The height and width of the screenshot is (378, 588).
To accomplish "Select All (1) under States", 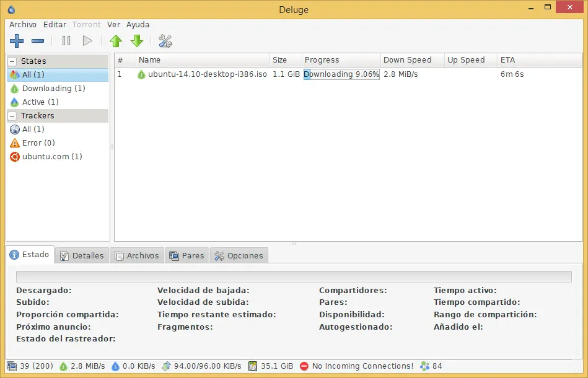I will pos(58,74).
